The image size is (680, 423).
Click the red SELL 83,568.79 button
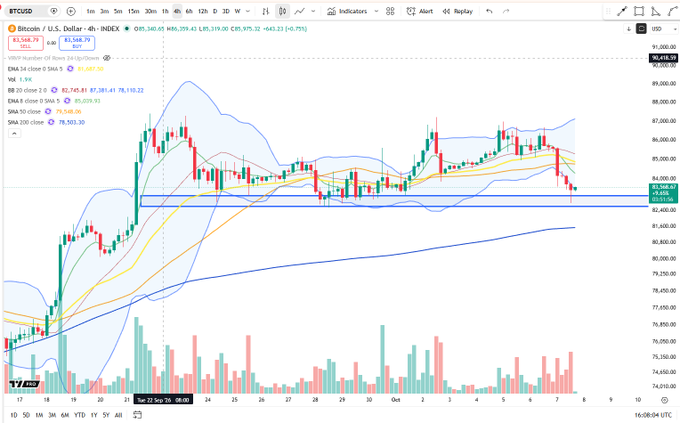click(26, 43)
